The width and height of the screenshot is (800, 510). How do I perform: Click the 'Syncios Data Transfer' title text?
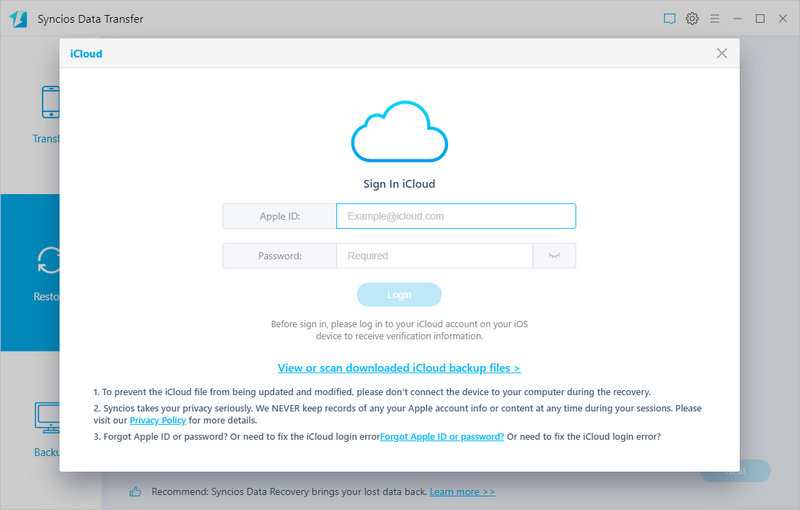tap(90, 19)
